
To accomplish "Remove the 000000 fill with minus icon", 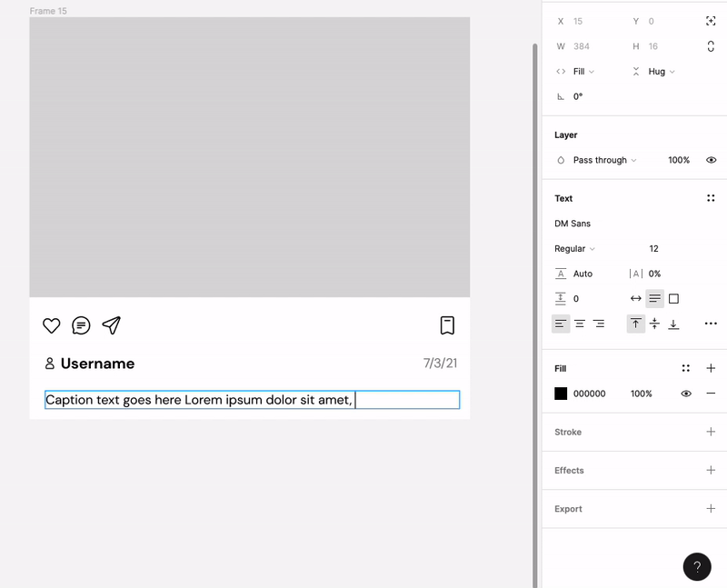I will click(x=711, y=394).
